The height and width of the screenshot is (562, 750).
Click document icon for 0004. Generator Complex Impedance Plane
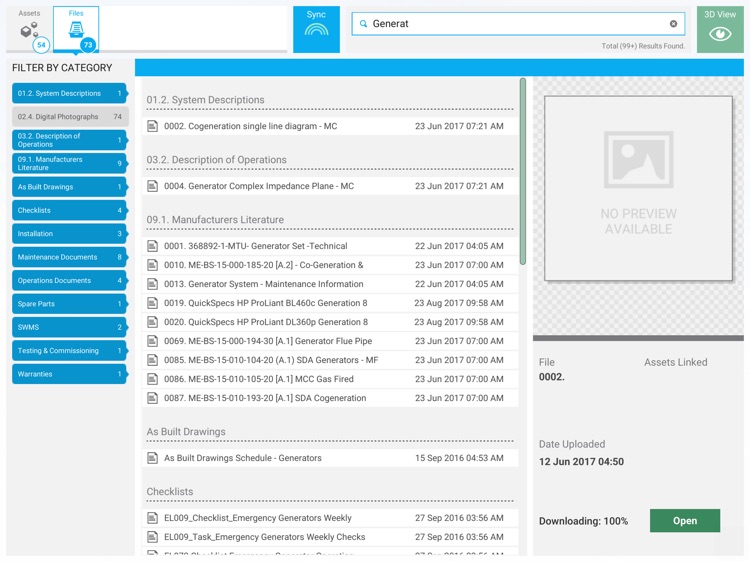153,186
